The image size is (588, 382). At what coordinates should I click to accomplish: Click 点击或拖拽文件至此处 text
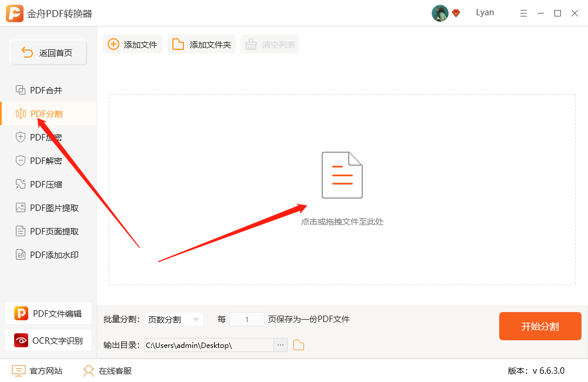pyautogui.click(x=342, y=222)
